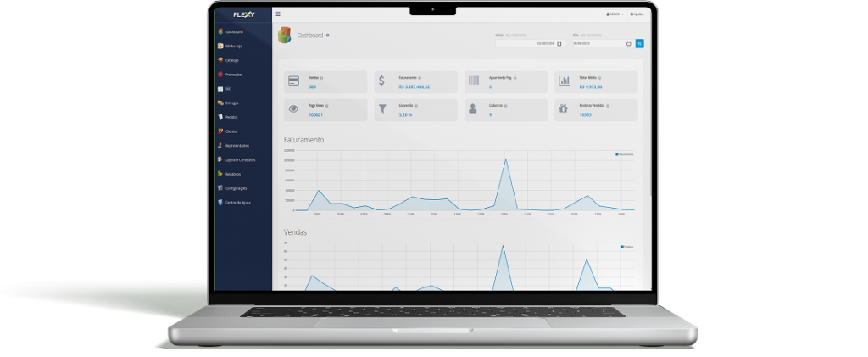Click the Vendas credit card icon
The height and width of the screenshot is (357, 868).
tap(293, 81)
